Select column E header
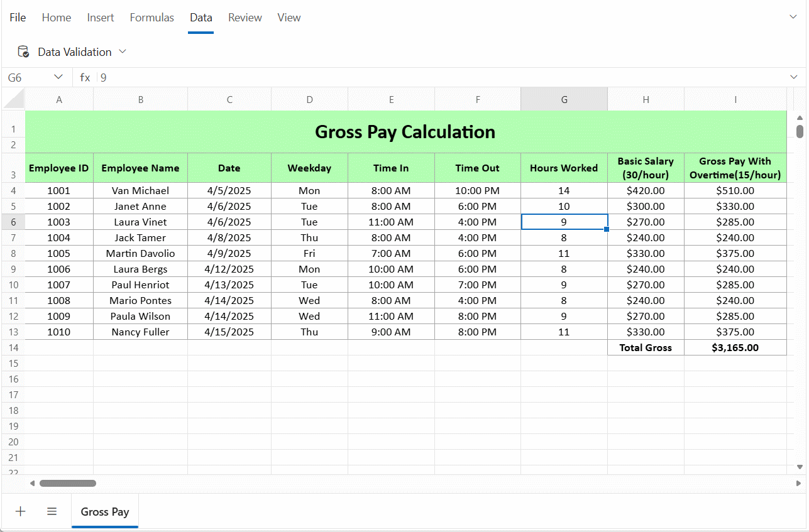809x532 pixels. tap(391, 99)
